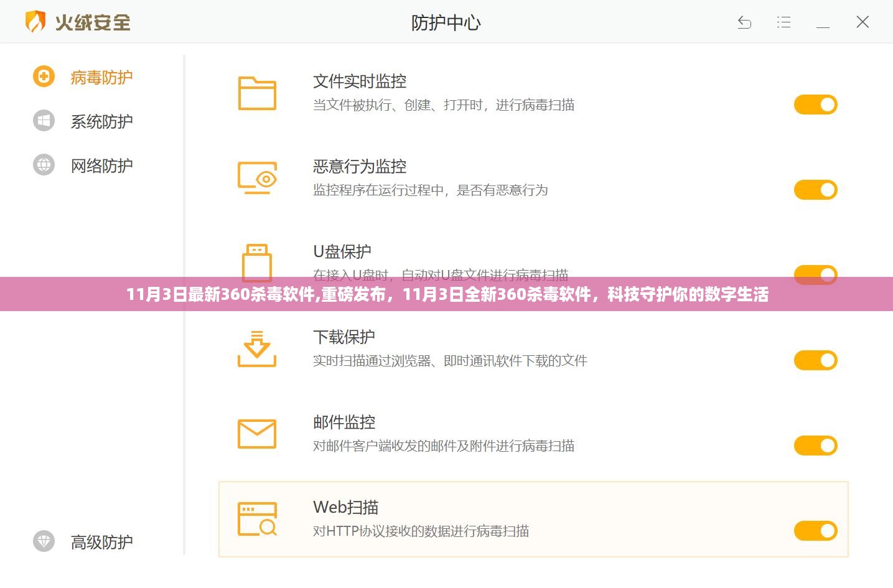Toggle off 文件实时监控 switch
893x588 pixels.
(815, 105)
